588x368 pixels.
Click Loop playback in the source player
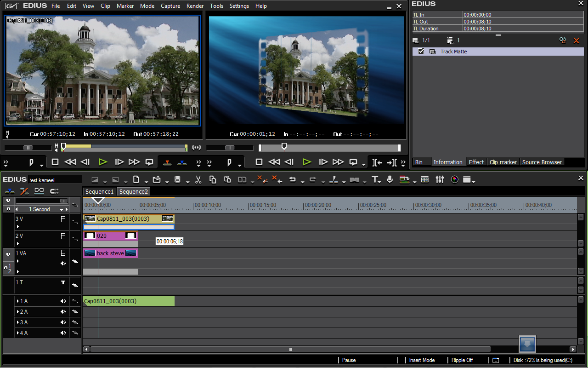(x=149, y=162)
